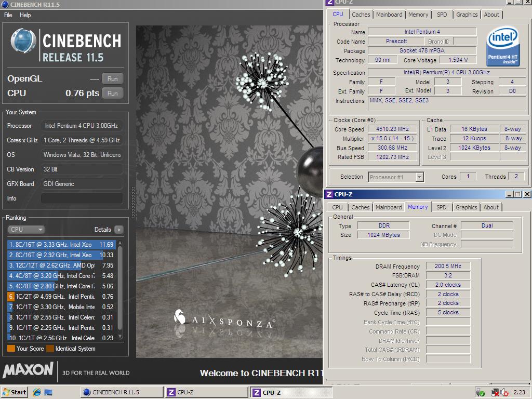
Task: Click the ranking list scroll up arrow
Action: coord(120,244)
